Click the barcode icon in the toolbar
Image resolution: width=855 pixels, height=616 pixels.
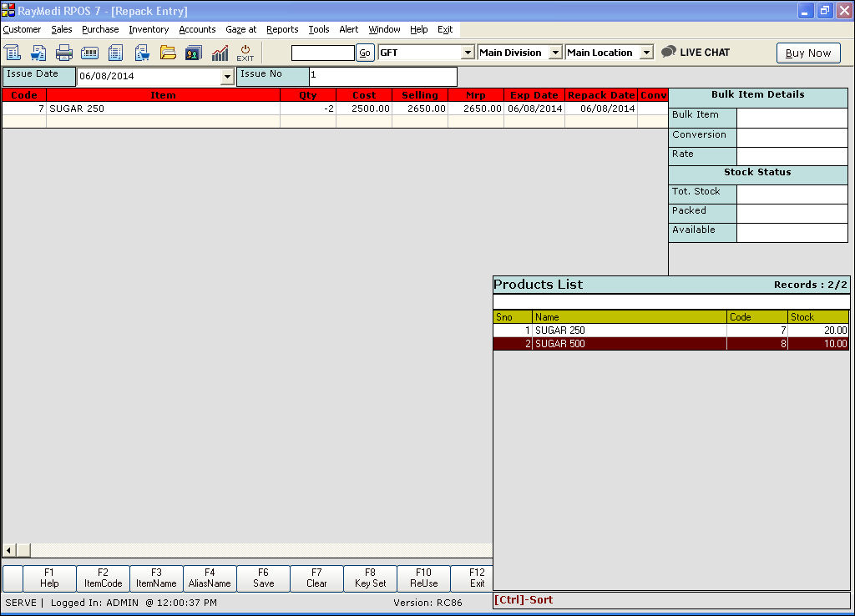point(90,53)
